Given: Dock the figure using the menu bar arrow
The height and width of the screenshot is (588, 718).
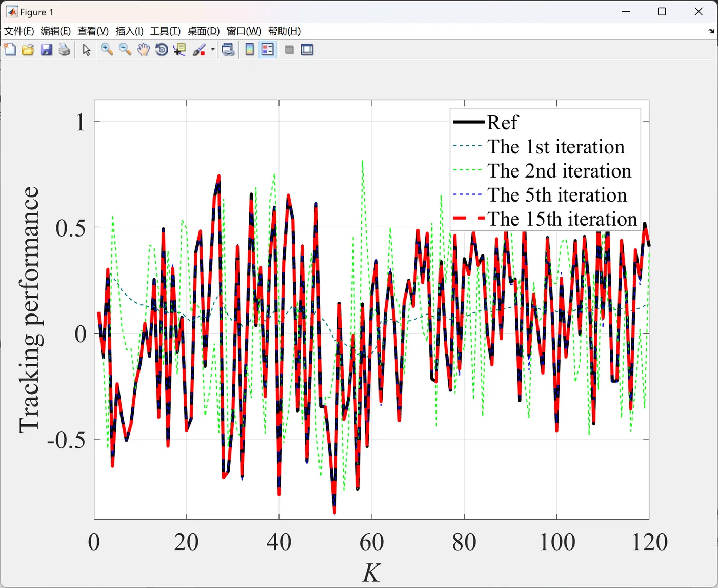Looking at the screenshot, I should click(711, 31).
